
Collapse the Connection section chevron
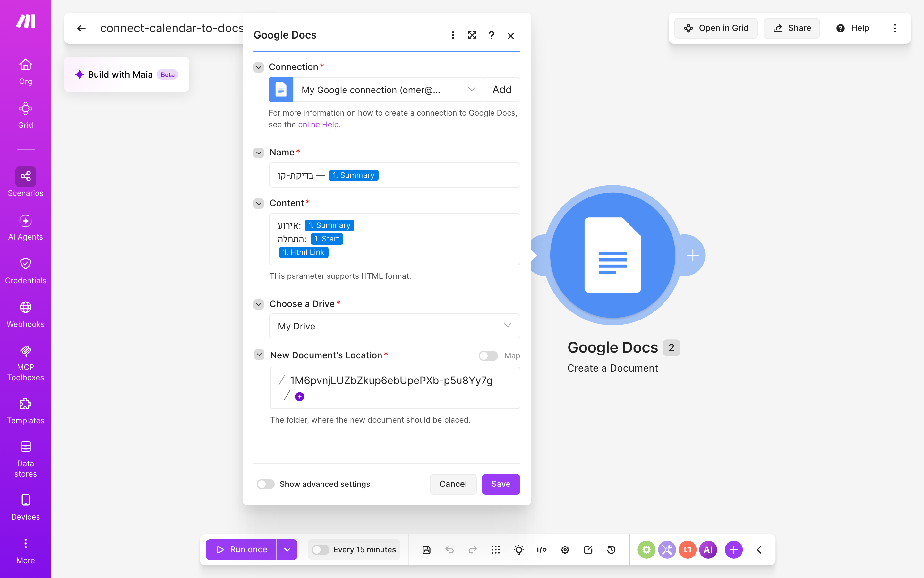tap(259, 67)
